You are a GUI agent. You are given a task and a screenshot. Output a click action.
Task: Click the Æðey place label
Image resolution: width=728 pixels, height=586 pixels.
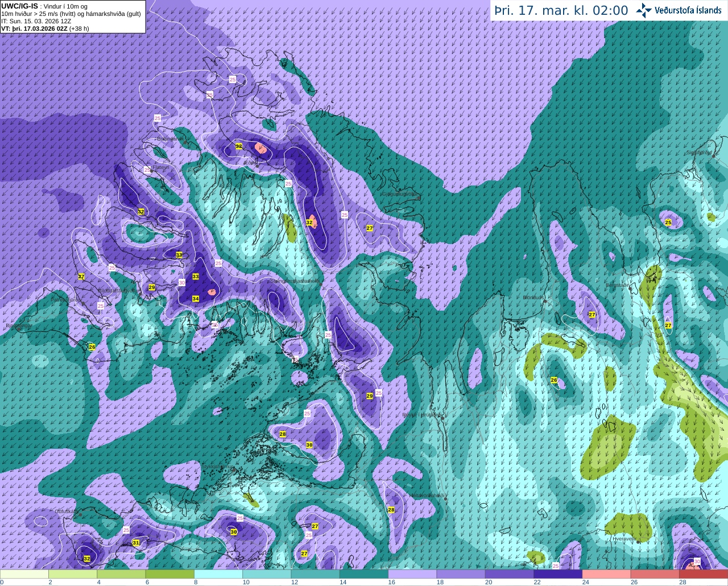pyautogui.click(x=250, y=163)
